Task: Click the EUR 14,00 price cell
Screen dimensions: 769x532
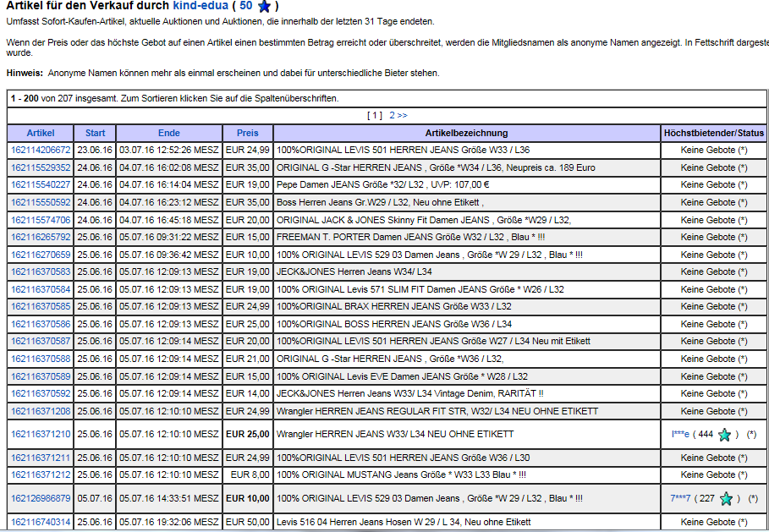Action: click(x=248, y=394)
